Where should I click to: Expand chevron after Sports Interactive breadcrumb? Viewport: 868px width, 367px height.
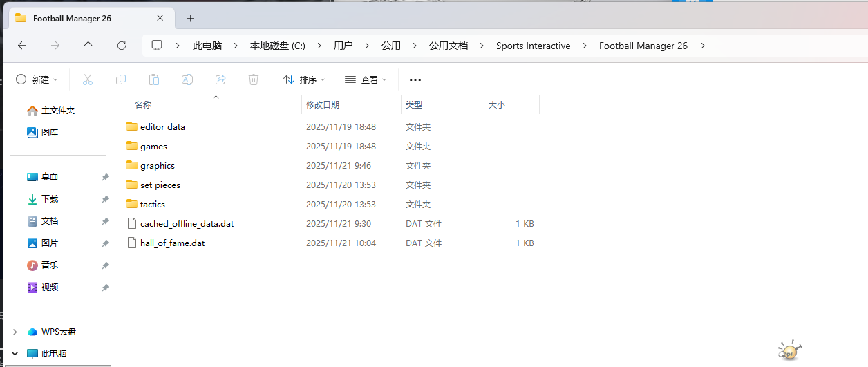click(585, 46)
